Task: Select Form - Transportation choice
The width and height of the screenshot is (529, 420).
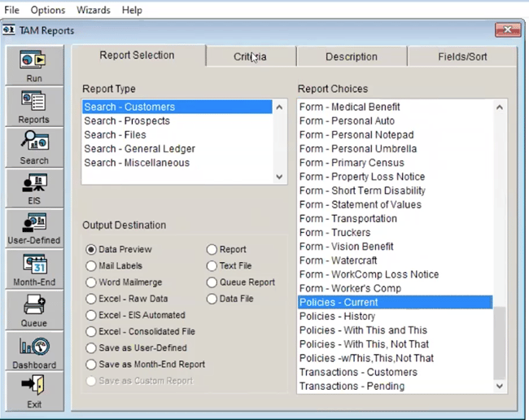Action: click(x=395, y=219)
